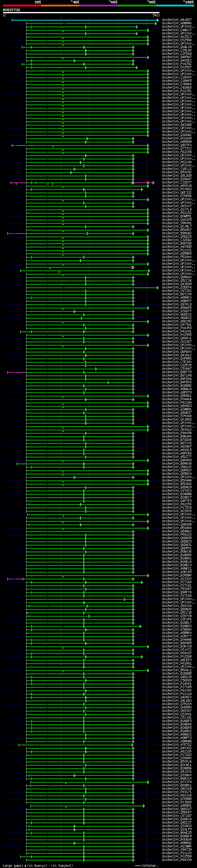This screenshot has height=868, width=197.
Task: Select label UniRef100_P07463
Action: [x=177, y=189]
